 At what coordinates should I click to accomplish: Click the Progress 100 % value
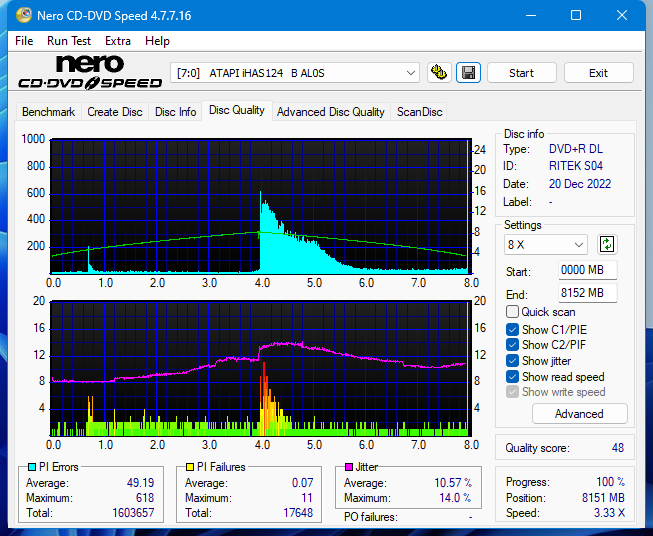click(611, 482)
